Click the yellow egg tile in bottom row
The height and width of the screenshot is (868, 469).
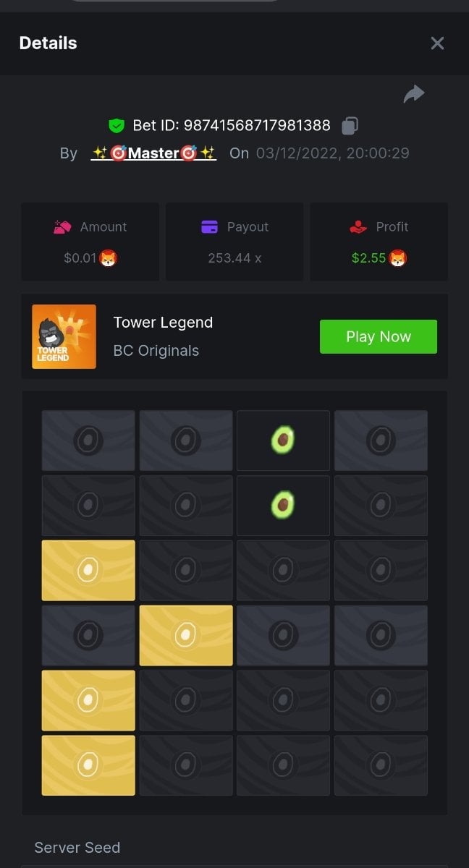point(88,765)
